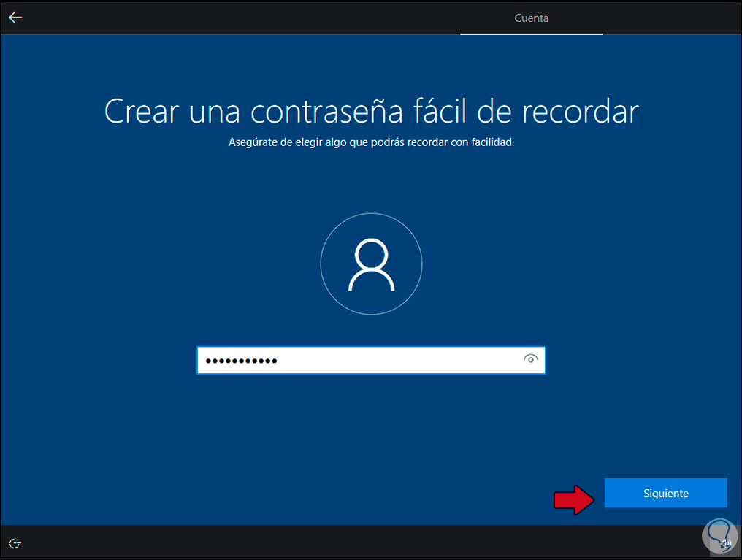Activate the clock-style accessibility icon

coord(15,543)
